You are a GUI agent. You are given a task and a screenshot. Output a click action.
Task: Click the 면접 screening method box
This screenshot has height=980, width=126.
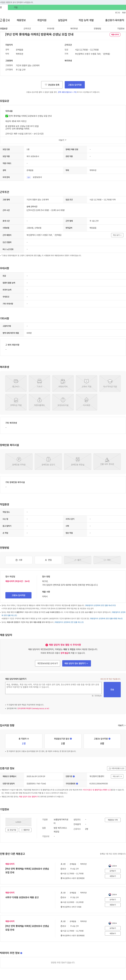point(48,560)
